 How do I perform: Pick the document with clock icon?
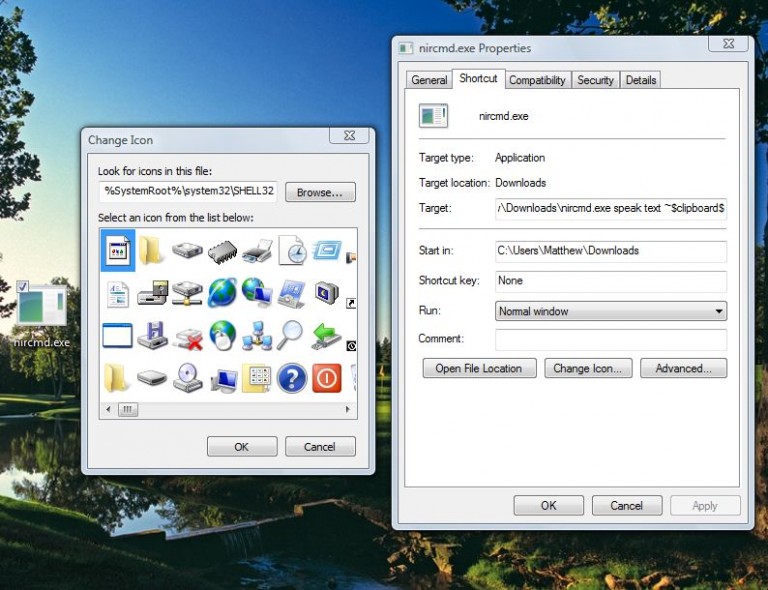(x=292, y=250)
